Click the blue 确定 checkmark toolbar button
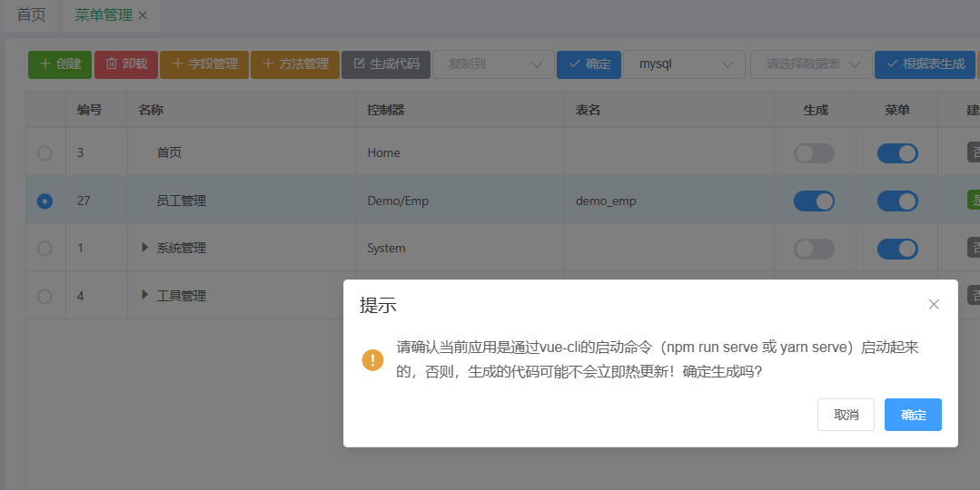This screenshot has width=980, height=490. click(589, 64)
